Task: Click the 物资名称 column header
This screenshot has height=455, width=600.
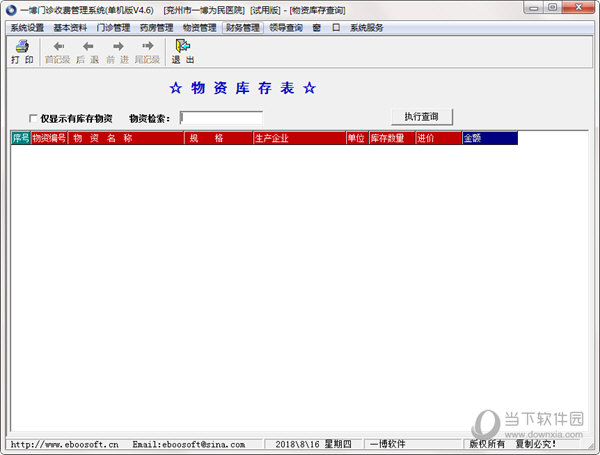Action: tap(126, 138)
